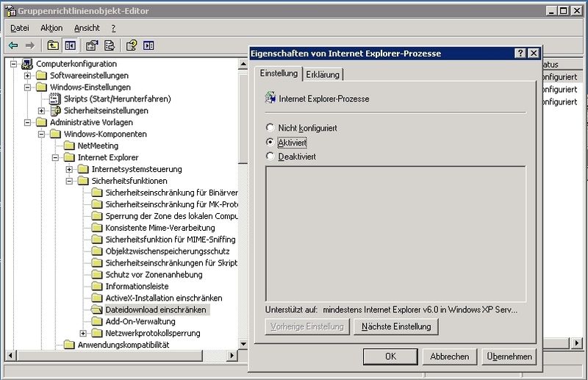Click the OK button
This screenshot has width=588, height=380.
(x=390, y=356)
